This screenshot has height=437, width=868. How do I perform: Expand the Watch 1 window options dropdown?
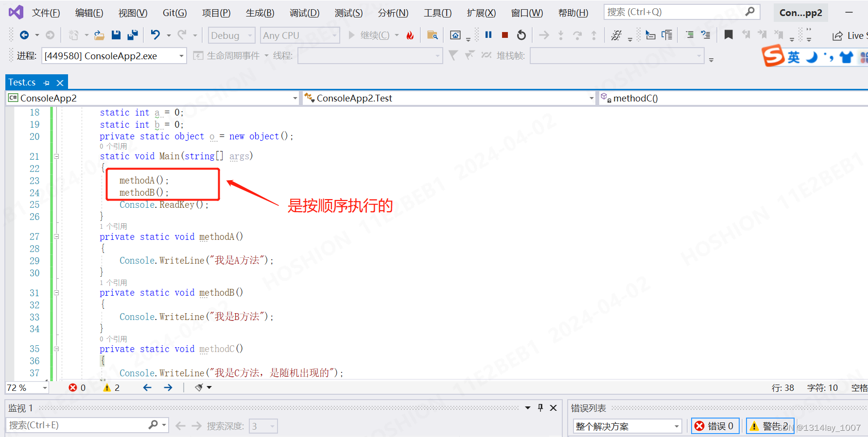coord(528,408)
